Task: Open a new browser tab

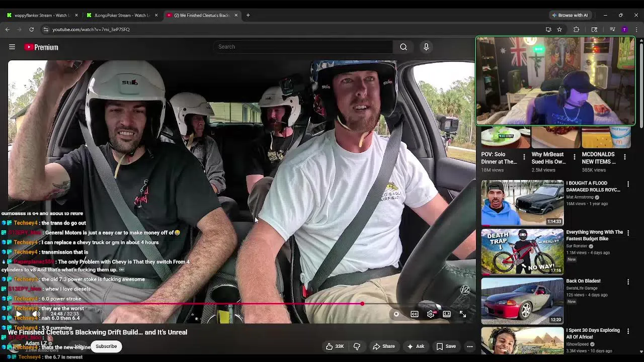Action: pos(248,15)
